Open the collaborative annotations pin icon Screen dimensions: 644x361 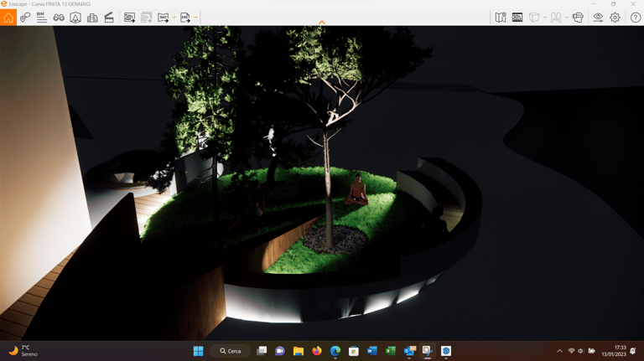(x=25, y=18)
